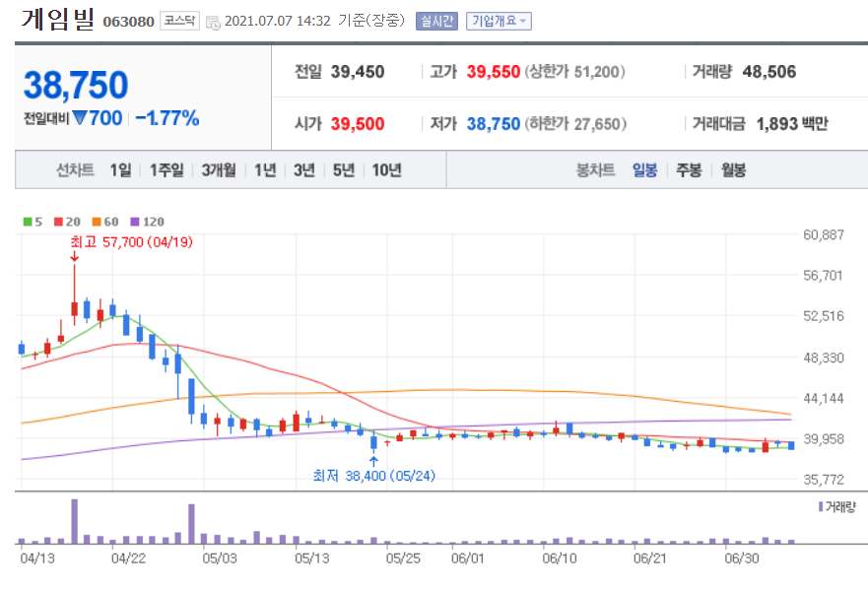This screenshot has width=868, height=589.
Task: Select the 3년 line chart tab
Action: click(x=303, y=170)
